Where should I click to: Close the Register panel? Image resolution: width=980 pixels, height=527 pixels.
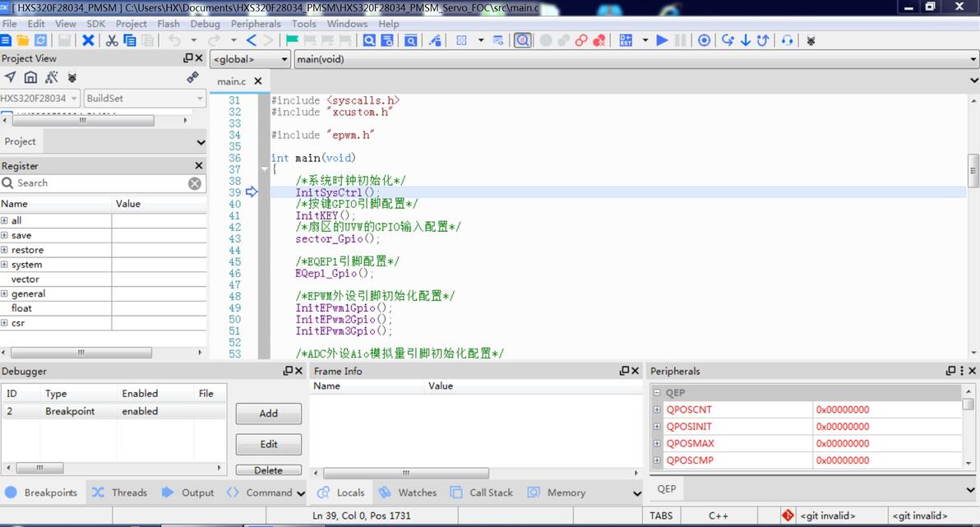pos(199,166)
